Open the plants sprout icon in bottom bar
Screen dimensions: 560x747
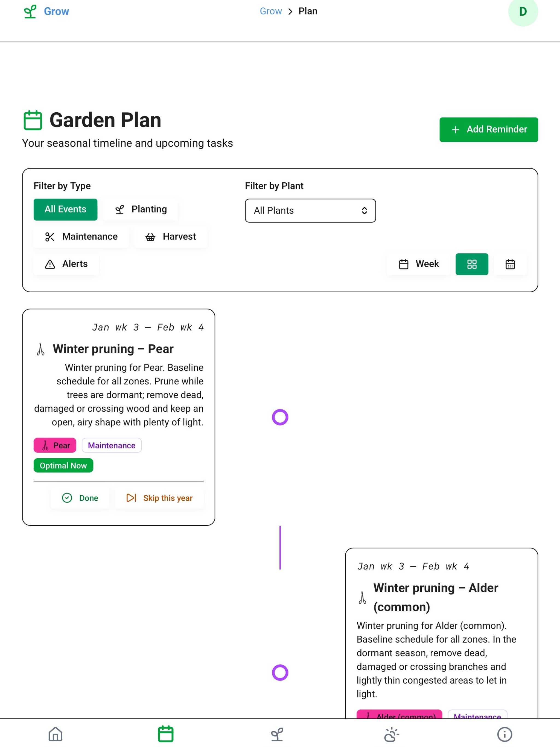click(277, 734)
